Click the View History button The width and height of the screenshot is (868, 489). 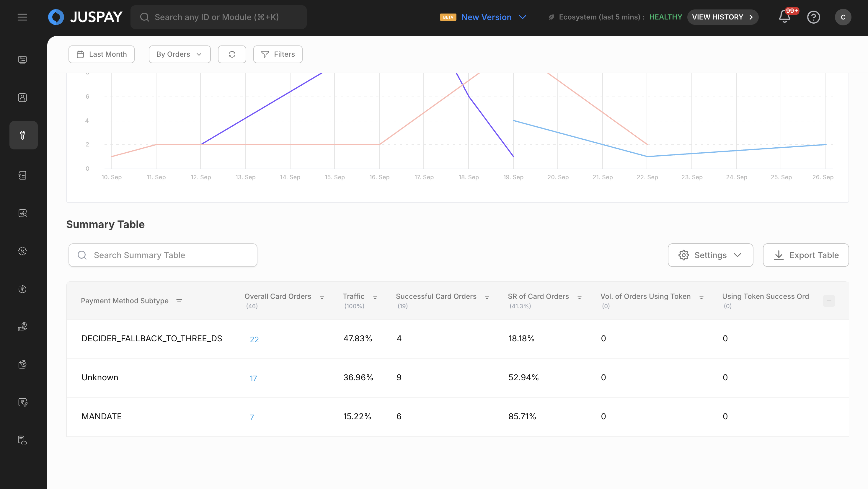722,17
